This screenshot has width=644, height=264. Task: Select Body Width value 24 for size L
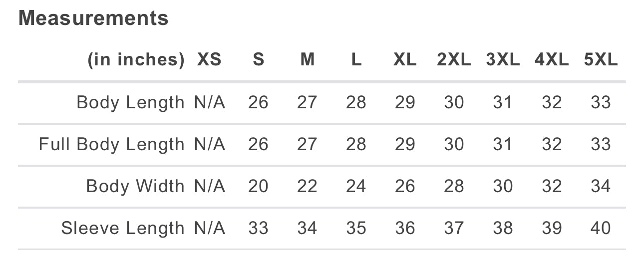356,186
